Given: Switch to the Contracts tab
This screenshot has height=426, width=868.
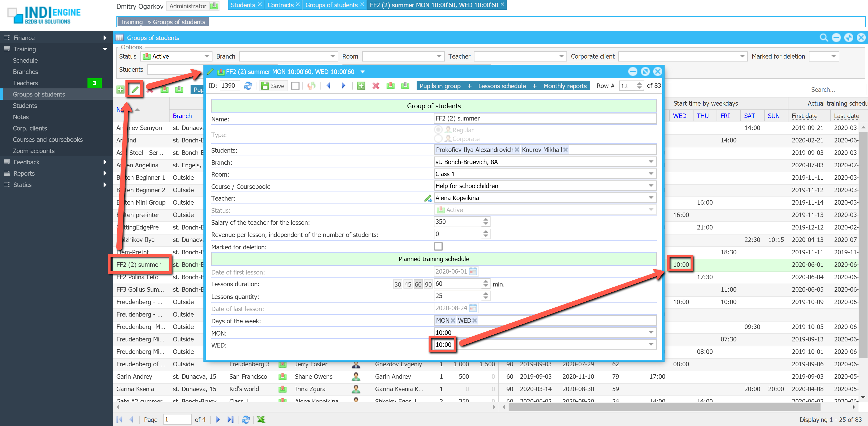Looking at the screenshot, I should click(x=280, y=5).
